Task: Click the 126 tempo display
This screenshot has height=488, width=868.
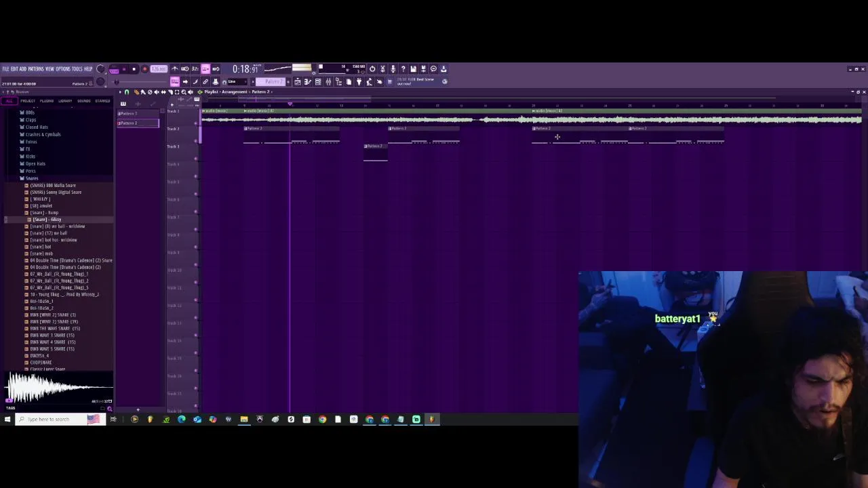Action: 159,68
